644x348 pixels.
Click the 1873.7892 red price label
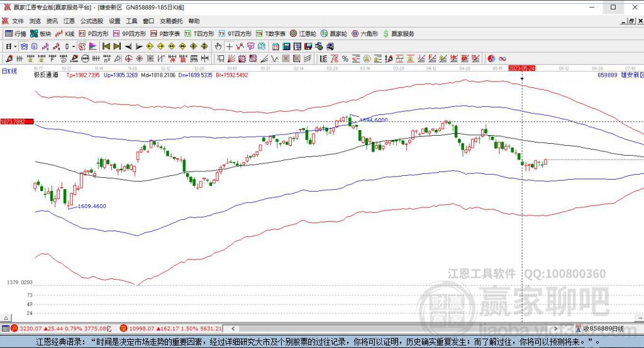(16, 121)
